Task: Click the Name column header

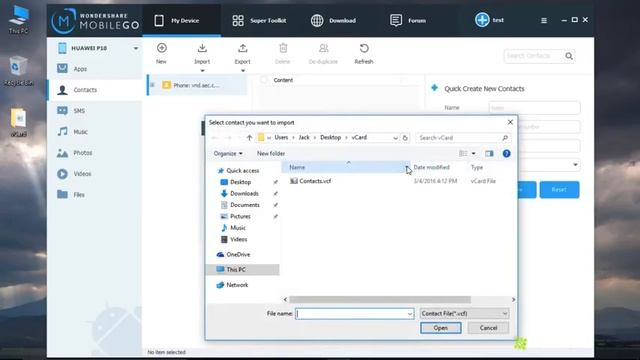Action: pos(345,167)
